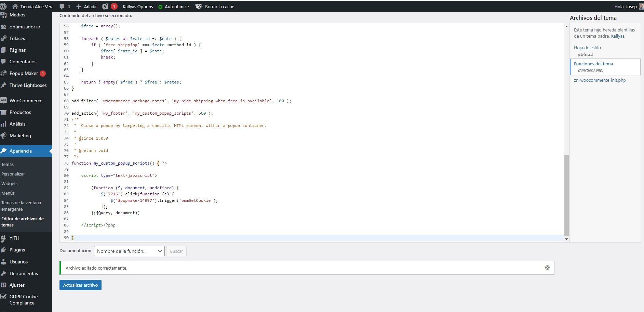This screenshot has height=312, width=644.
Task: Open Kallyas Options in admin bar
Action: pyautogui.click(x=138, y=6)
